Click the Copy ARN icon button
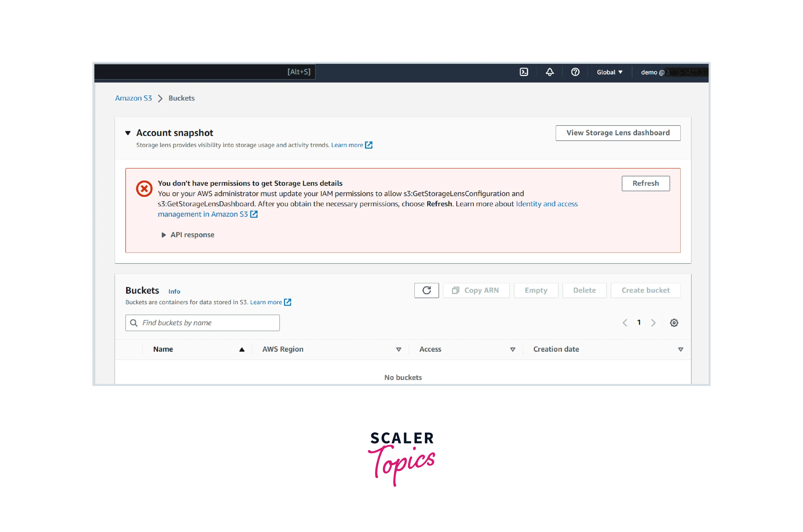The image size is (803, 532). (476, 290)
